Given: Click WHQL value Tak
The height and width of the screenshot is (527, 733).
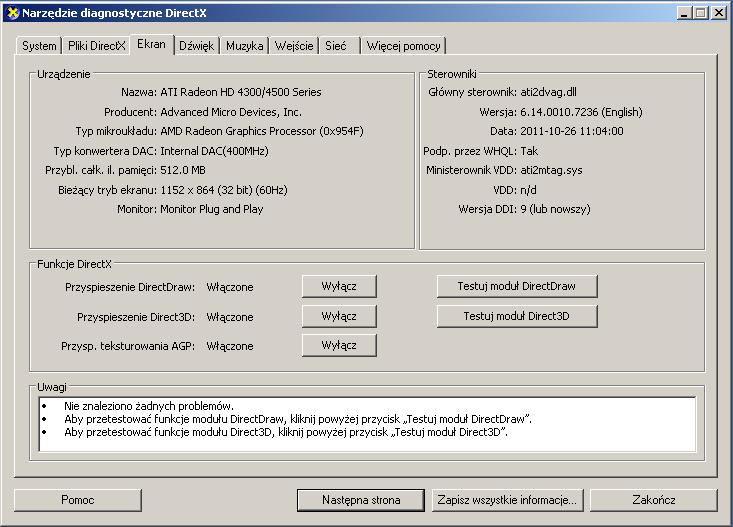Looking at the screenshot, I should 529,151.
